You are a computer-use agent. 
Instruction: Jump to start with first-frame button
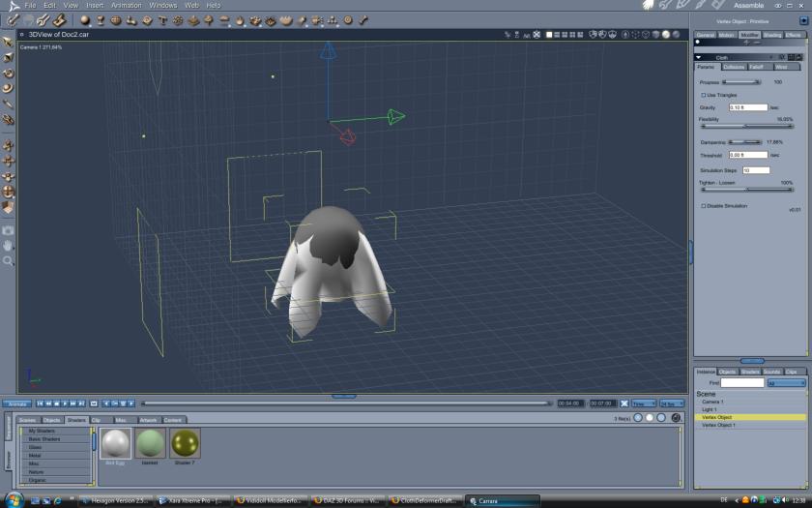[x=40, y=403]
